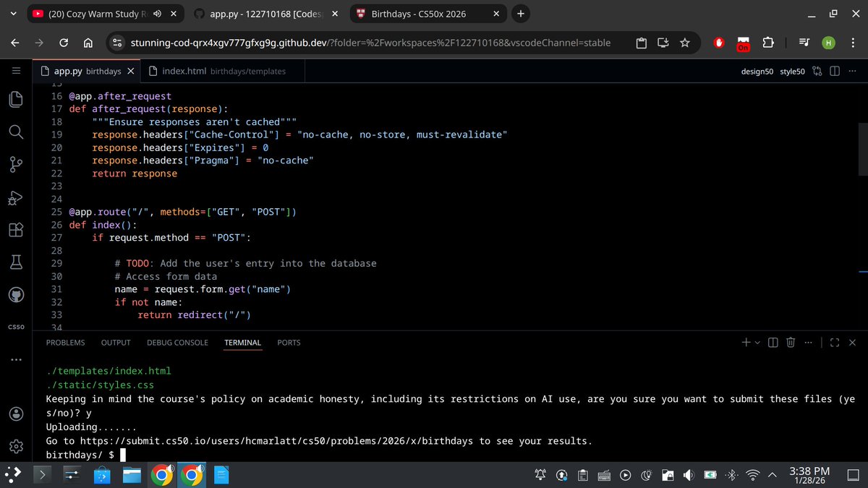This screenshot has height=488, width=868.
Task: Open the Search view in the activity bar
Action: (x=16, y=132)
